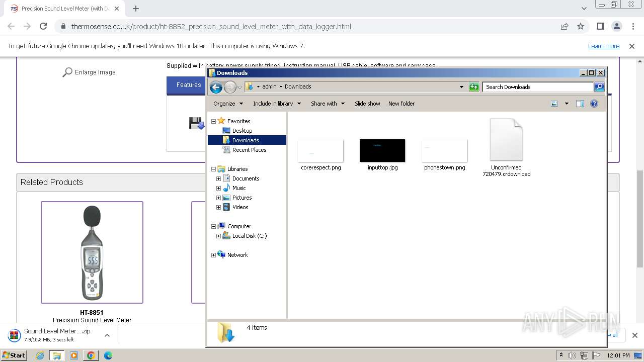Share this page icon in Chrome
Screen dimensions: 644x362
point(565,27)
